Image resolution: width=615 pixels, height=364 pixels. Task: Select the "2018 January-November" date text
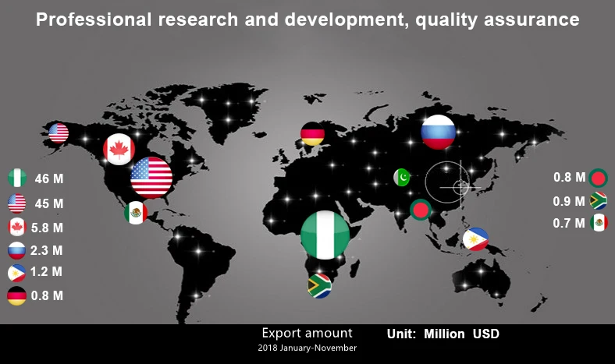[307, 348]
